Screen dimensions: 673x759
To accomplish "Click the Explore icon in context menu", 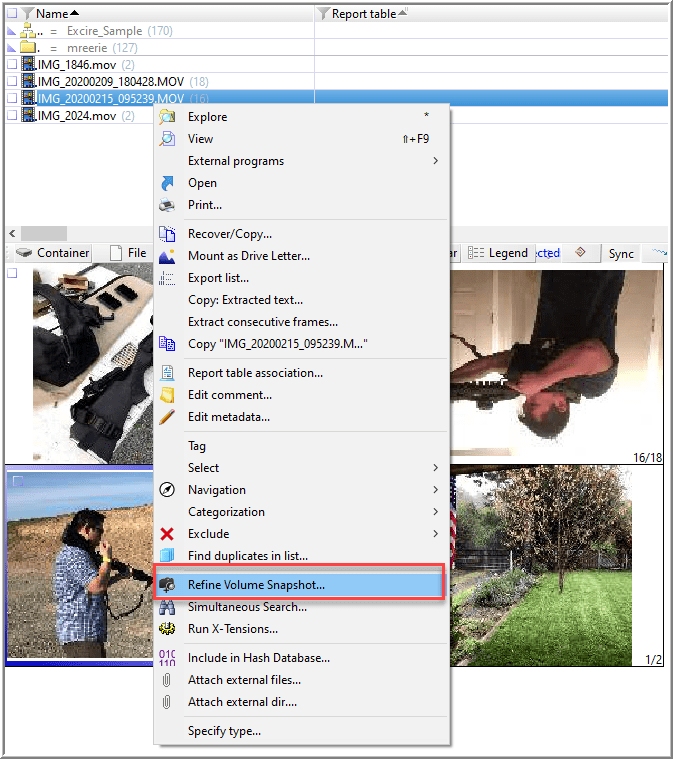I will [167, 117].
